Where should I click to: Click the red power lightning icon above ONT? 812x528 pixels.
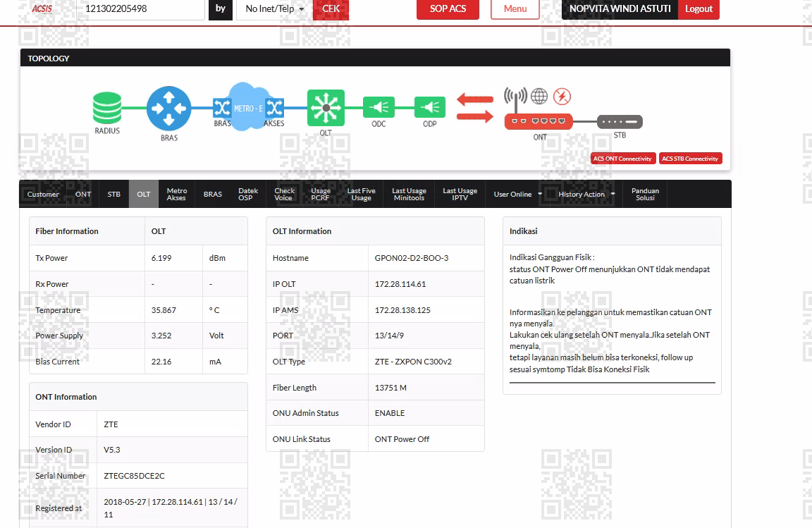click(x=562, y=96)
